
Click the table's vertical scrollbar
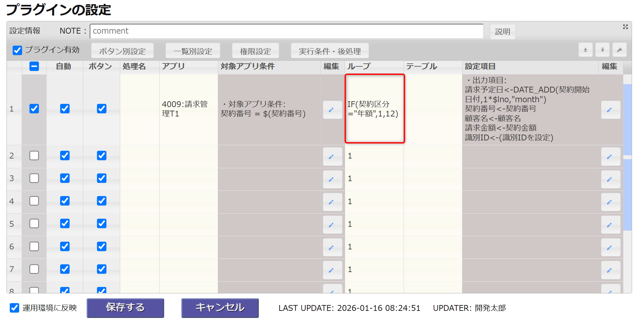click(627, 194)
